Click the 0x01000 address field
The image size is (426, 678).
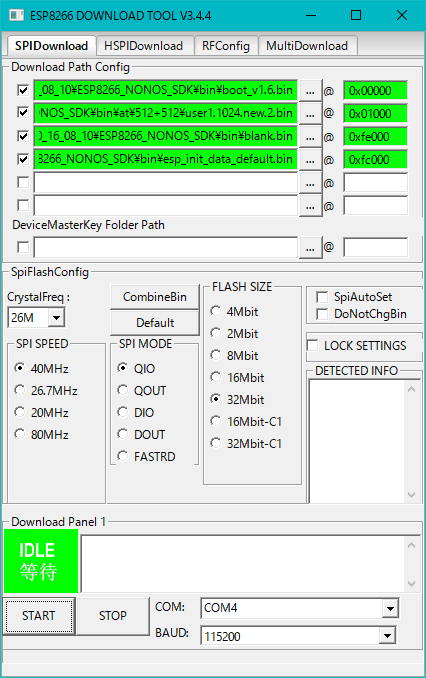pos(375,114)
